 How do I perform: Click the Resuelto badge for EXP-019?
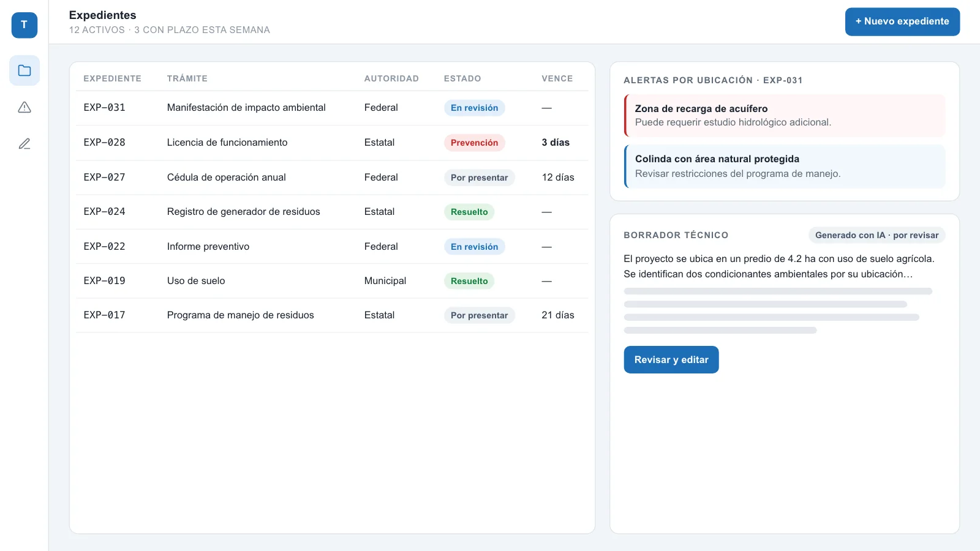469,281
